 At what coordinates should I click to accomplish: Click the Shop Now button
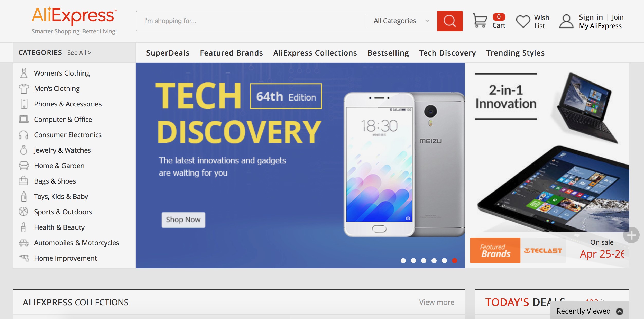tap(183, 220)
